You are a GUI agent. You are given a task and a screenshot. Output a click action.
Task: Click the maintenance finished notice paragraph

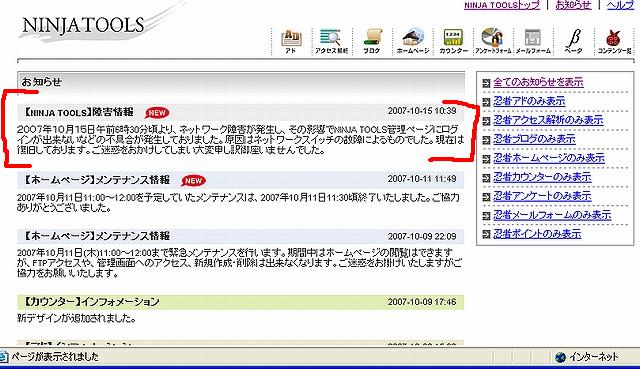pyautogui.click(x=238, y=202)
